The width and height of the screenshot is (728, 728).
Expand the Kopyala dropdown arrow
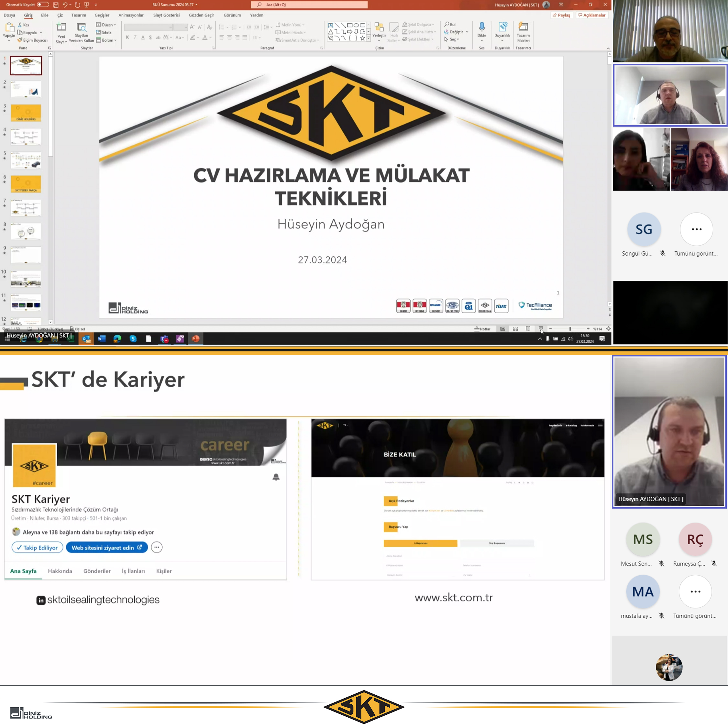point(41,32)
